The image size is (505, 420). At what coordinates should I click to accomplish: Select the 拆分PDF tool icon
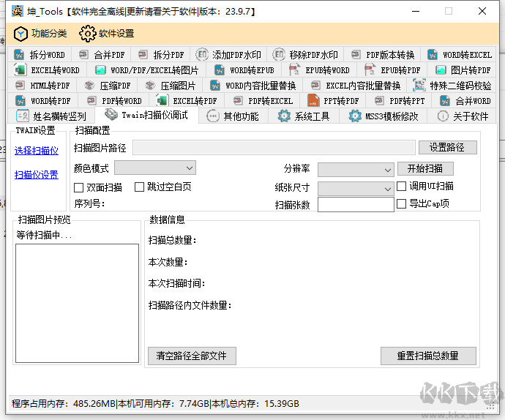[143, 55]
